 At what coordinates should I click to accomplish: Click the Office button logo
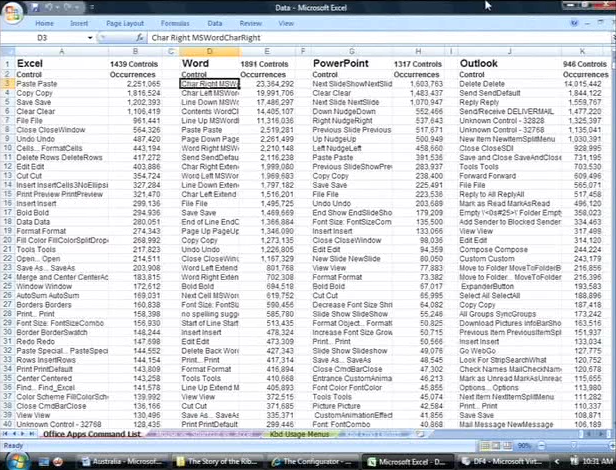pyautogui.click(x=13, y=9)
